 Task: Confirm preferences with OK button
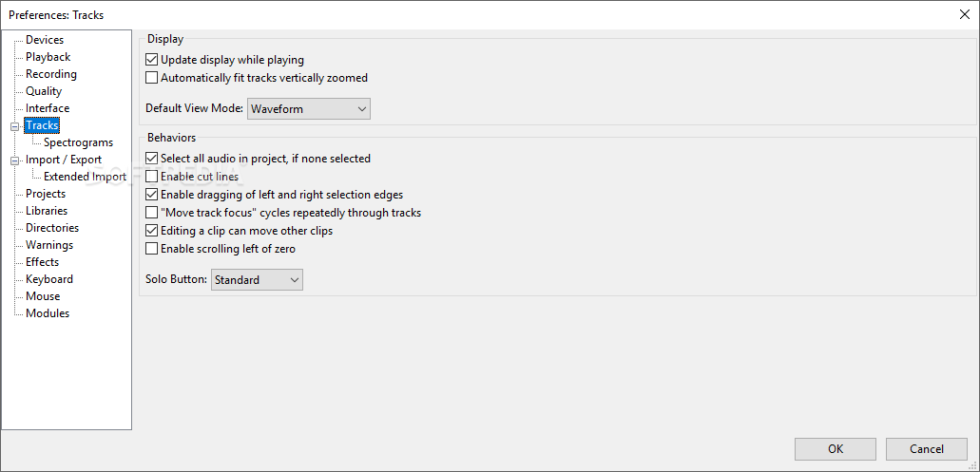[x=836, y=449]
